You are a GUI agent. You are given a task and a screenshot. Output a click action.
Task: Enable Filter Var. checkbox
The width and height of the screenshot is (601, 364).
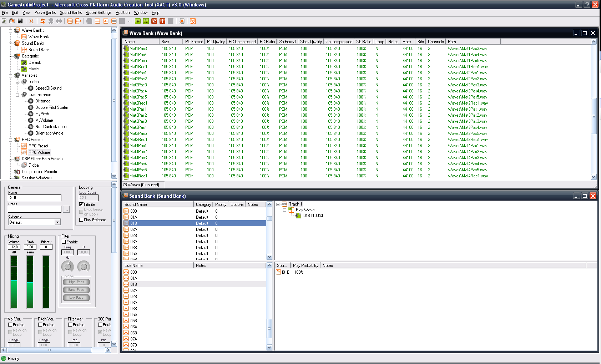click(70, 325)
